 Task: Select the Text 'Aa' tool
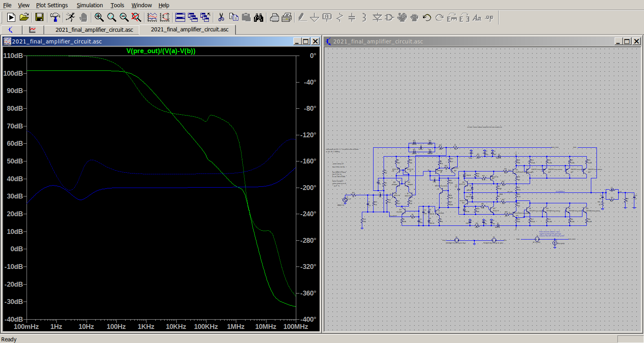click(x=477, y=17)
